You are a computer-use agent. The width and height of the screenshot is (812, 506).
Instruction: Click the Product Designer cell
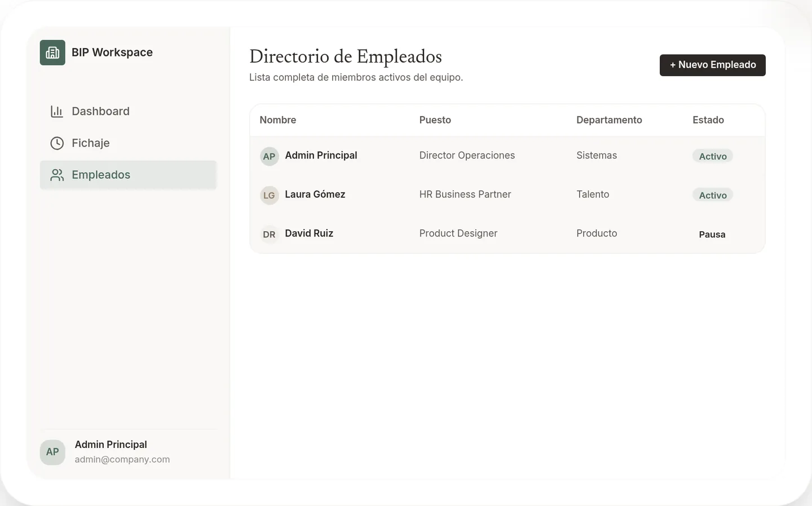458,233
